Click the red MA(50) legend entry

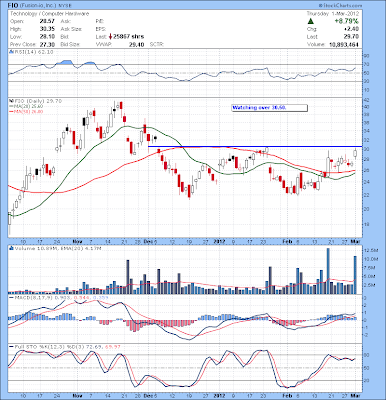click(x=26, y=111)
